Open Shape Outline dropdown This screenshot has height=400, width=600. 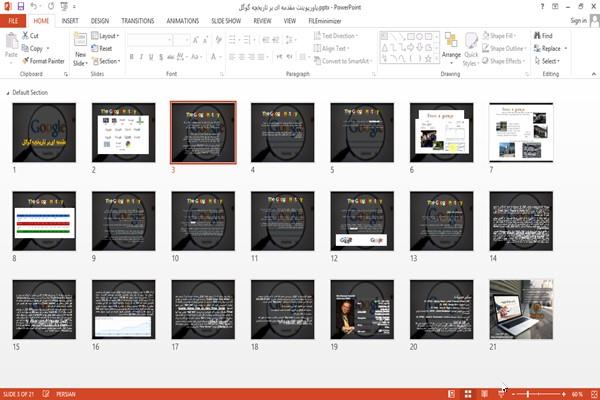pyautogui.click(x=504, y=48)
